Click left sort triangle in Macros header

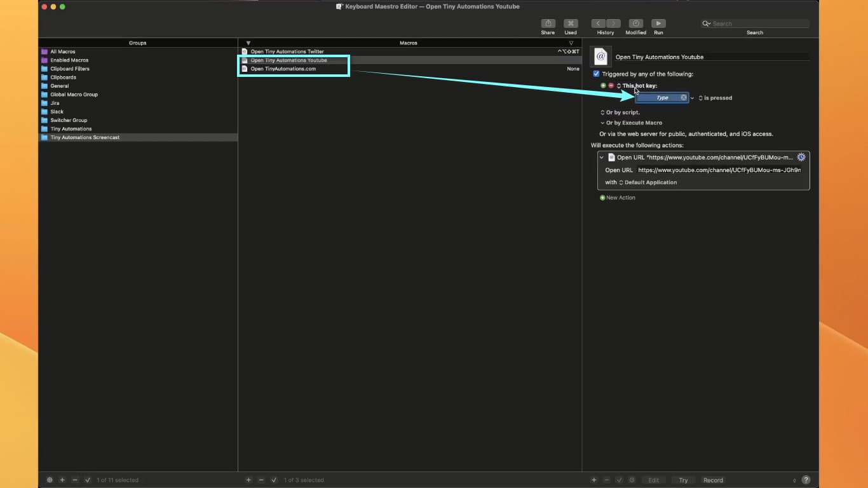click(248, 43)
